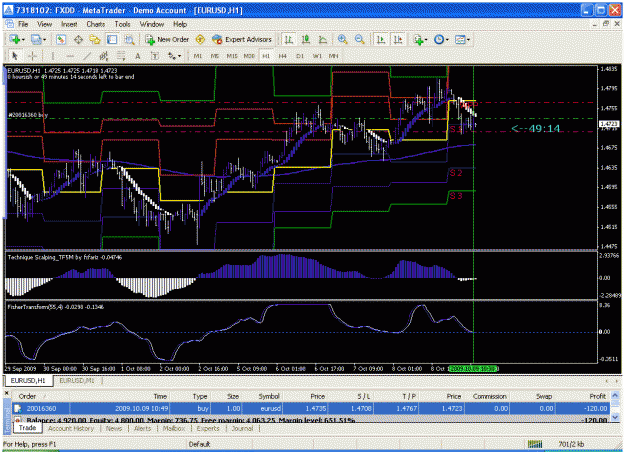Switch timeframe to M15
The image size is (625, 452).
(232, 56)
